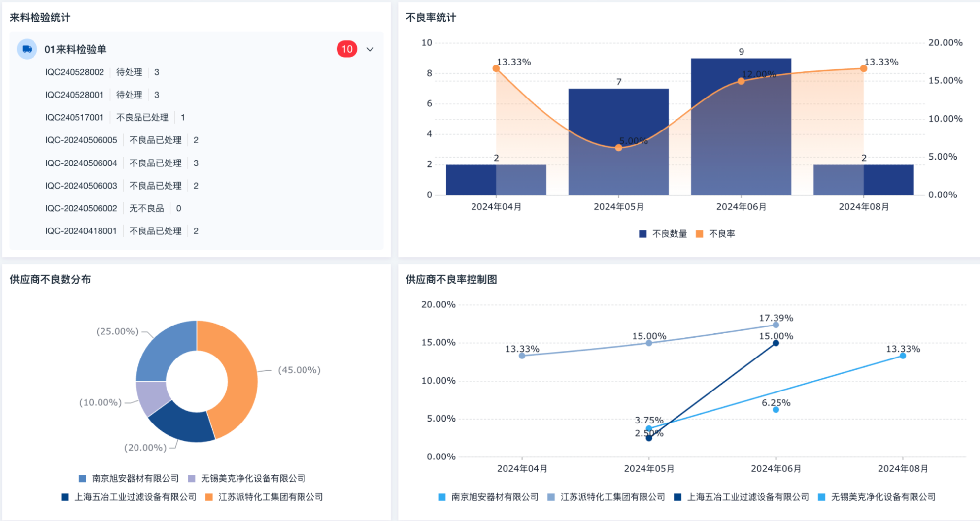Toggle 上海五冶工业过滤设备有限公司 in the donut legend
This screenshot has height=521, width=980.
129,497
